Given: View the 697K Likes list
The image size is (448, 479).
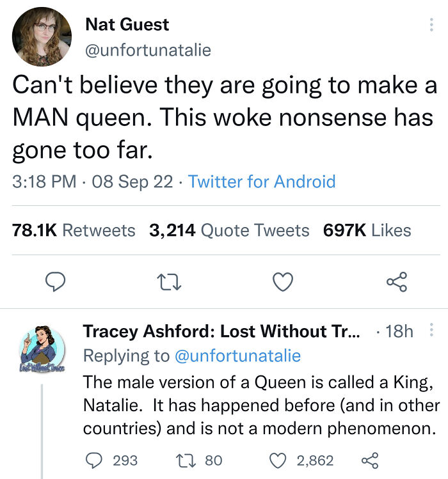Looking at the screenshot, I should tap(367, 230).
